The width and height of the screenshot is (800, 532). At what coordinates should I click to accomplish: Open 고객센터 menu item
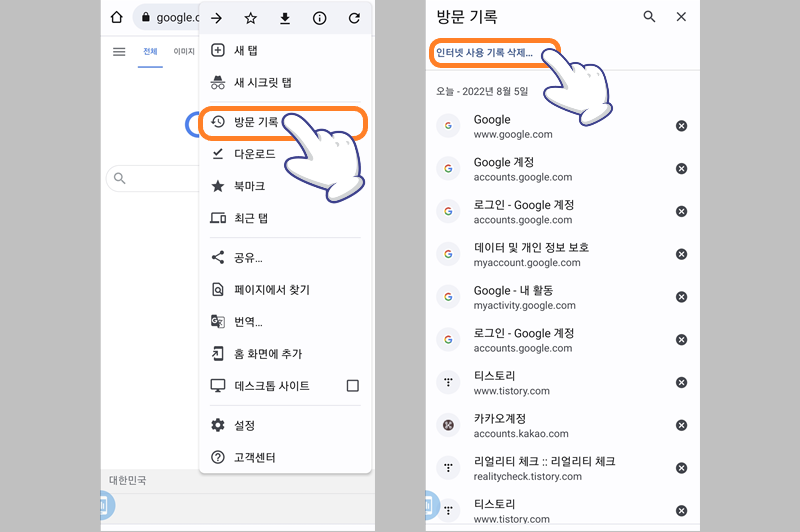coord(285,457)
